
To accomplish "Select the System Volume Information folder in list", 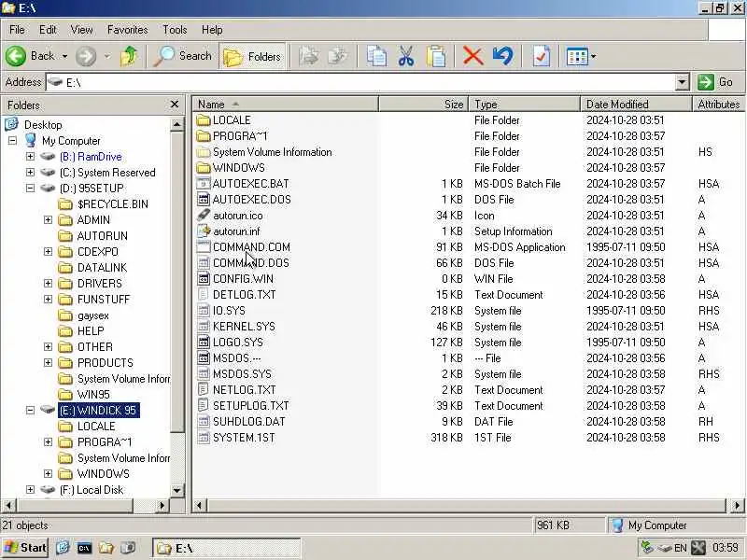I will point(272,152).
